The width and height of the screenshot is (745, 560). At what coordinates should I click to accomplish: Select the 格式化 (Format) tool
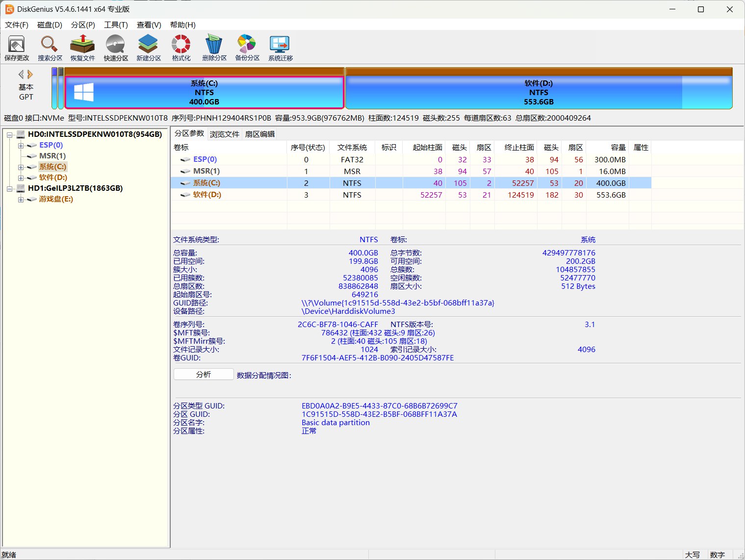[180, 47]
